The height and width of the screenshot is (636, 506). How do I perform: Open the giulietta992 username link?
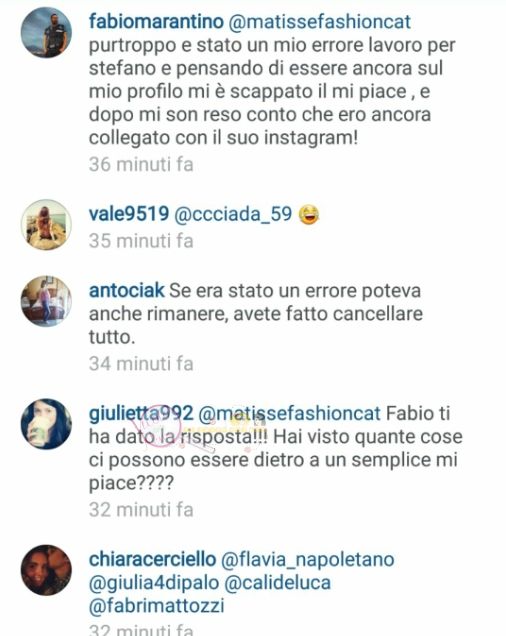pyautogui.click(x=141, y=414)
